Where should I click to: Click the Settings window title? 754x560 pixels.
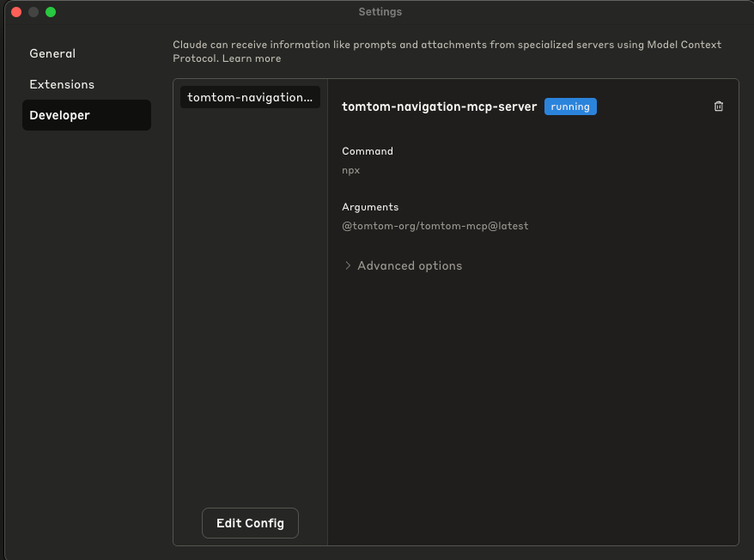380,12
